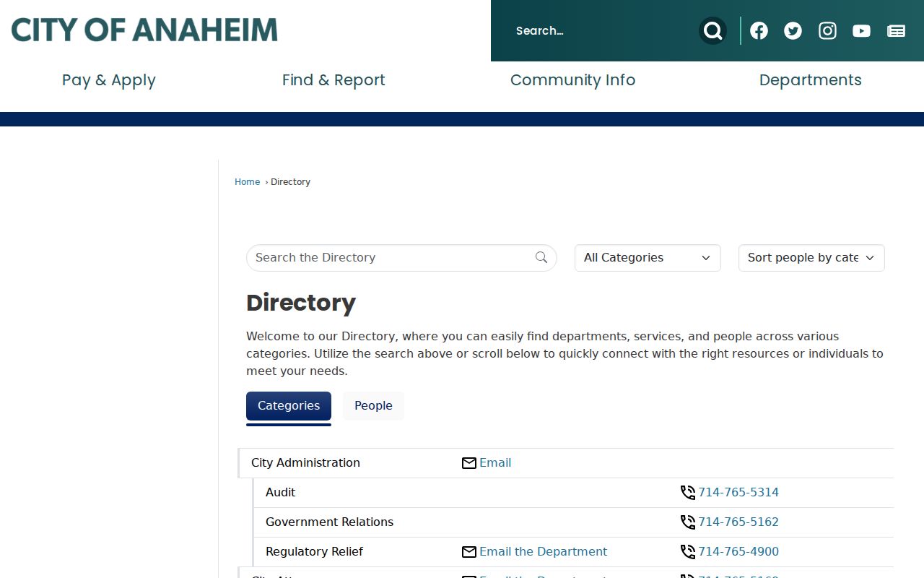Viewport: 924px width, 578px height.
Task: Click the Directory page heading
Action: [301, 303]
